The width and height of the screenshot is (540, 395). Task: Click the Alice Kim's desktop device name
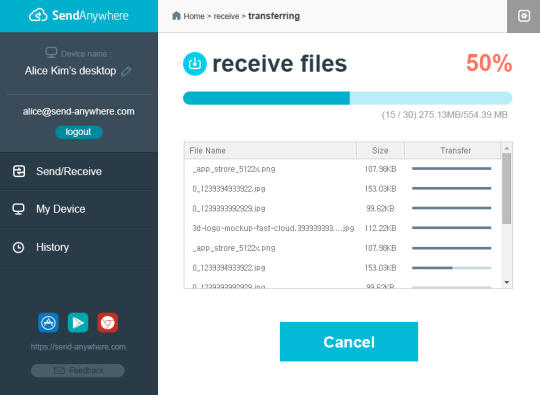point(70,71)
